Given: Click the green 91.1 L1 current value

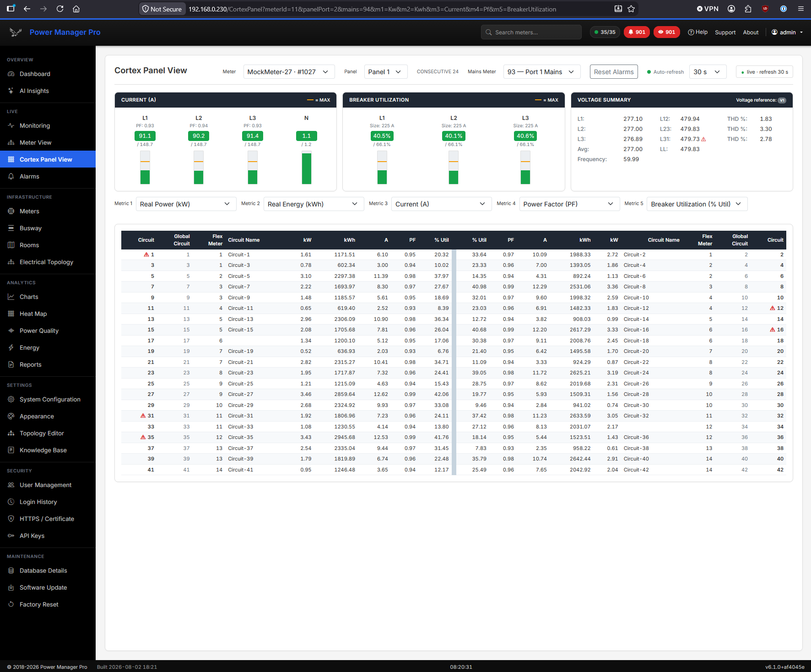Looking at the screenshot, I should tap(145, 136).
